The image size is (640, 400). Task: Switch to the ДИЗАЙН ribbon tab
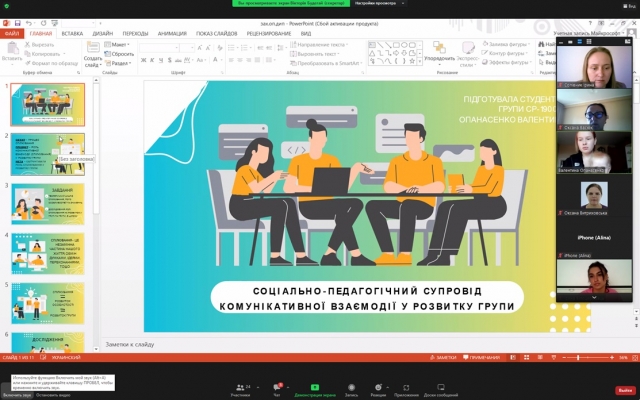(x=102, y=33)
